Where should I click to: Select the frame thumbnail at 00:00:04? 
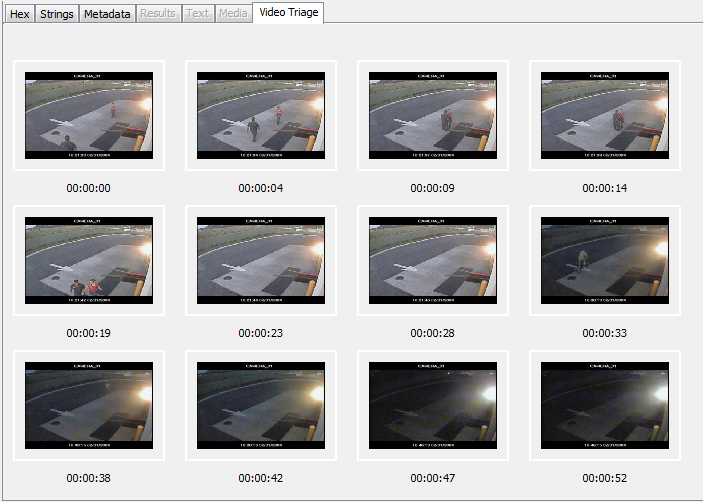(261, 115)
